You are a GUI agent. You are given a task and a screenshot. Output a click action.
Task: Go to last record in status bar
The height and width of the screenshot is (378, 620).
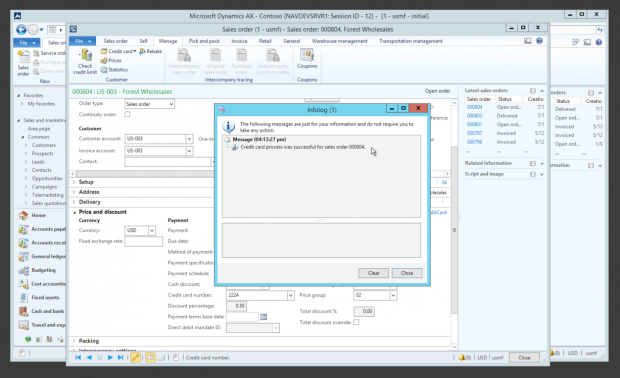tap(121, 357)
